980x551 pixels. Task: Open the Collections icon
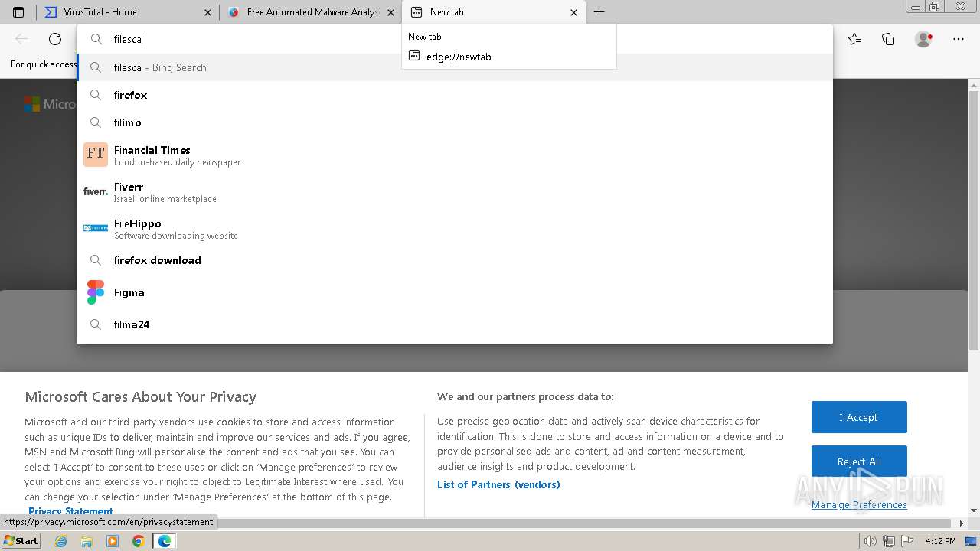(x=888, y=39)
